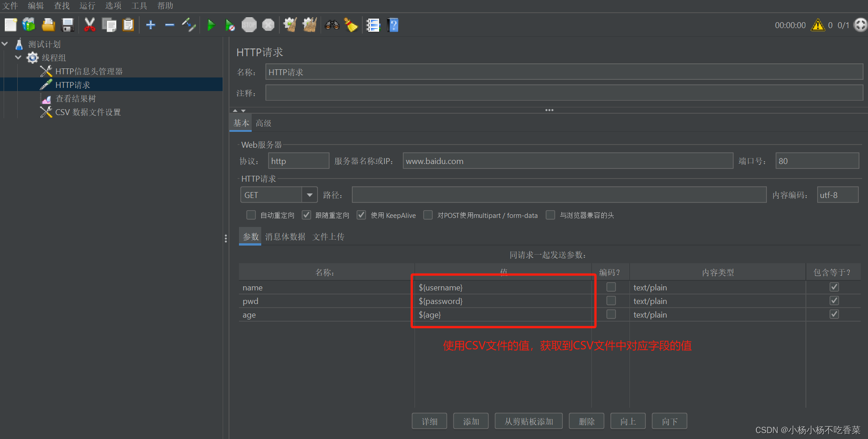Click the Open file icon
This screenshot has width=868, height=439.
pyautogui.click(x=48, y=25)
